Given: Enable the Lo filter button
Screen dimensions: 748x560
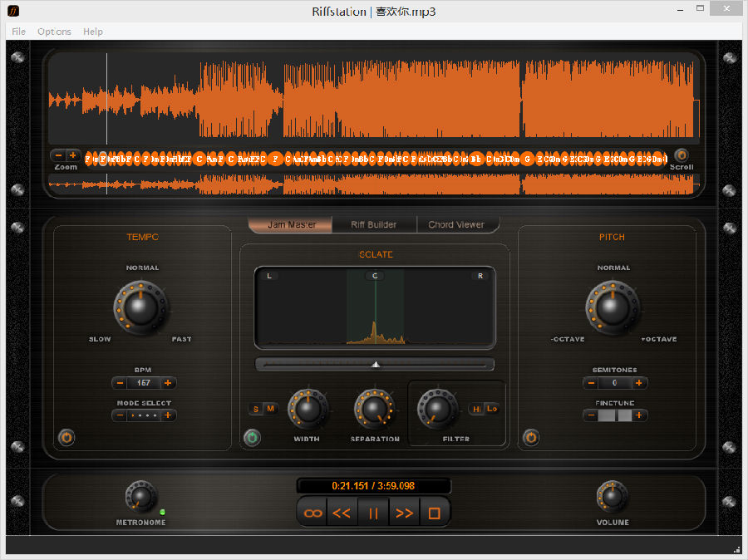Looking at the screenshot, I should click(492, 409).
